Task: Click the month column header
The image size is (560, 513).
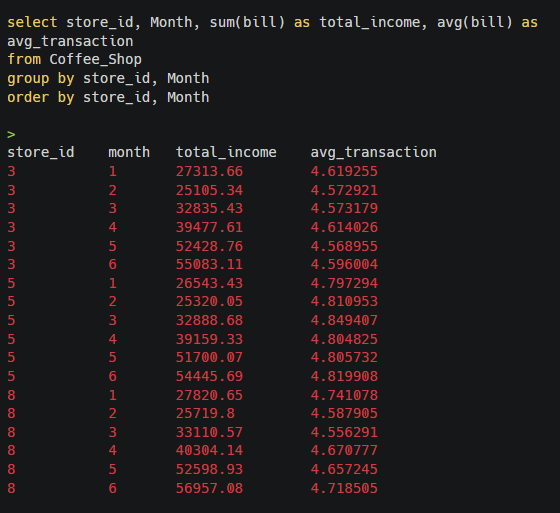Action: click(129, 153)
